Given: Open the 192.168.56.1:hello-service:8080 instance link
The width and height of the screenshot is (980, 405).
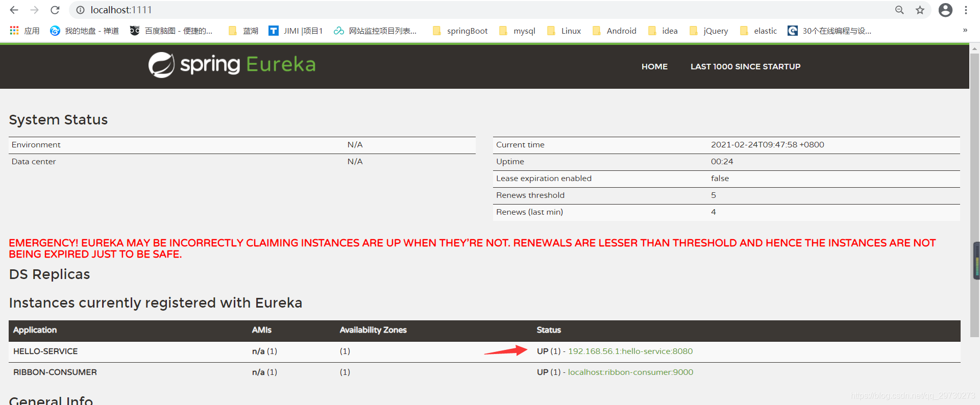Looking at the screenshot, I should [x=630, y=351].
